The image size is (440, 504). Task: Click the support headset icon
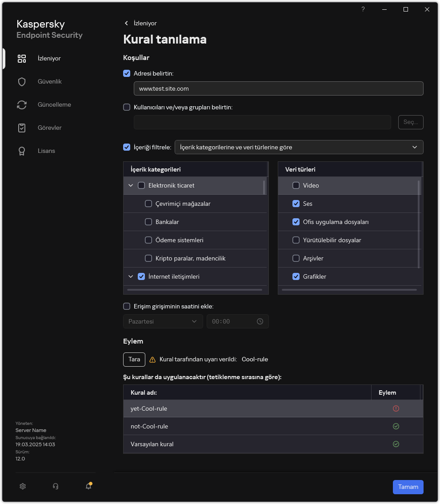click(x=56, y=486)
